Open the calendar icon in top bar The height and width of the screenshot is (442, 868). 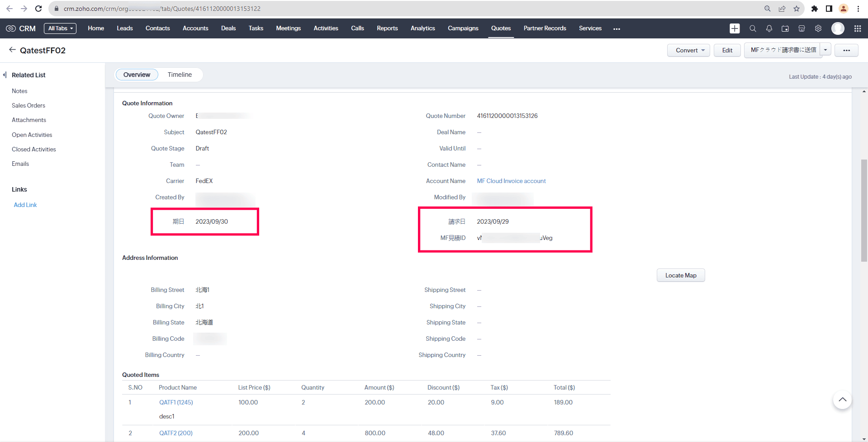click(x=785, y=28)
